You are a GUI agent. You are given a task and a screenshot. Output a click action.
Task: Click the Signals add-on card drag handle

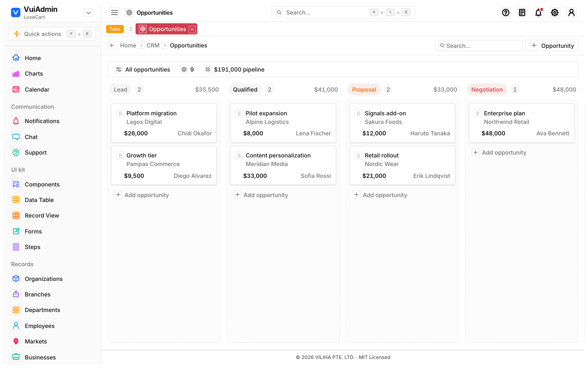tap(358, 113)
